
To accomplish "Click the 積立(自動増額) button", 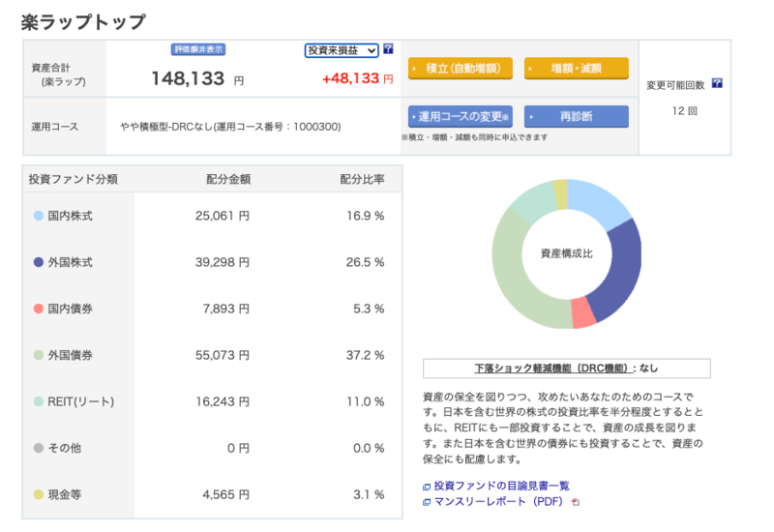I will coord(461,68).
